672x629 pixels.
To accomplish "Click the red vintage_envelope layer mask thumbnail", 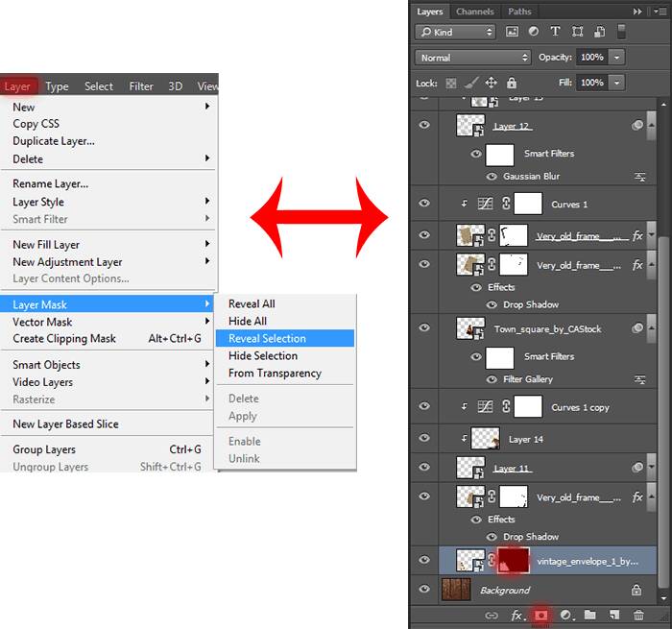I will click(x=513, y=561).
